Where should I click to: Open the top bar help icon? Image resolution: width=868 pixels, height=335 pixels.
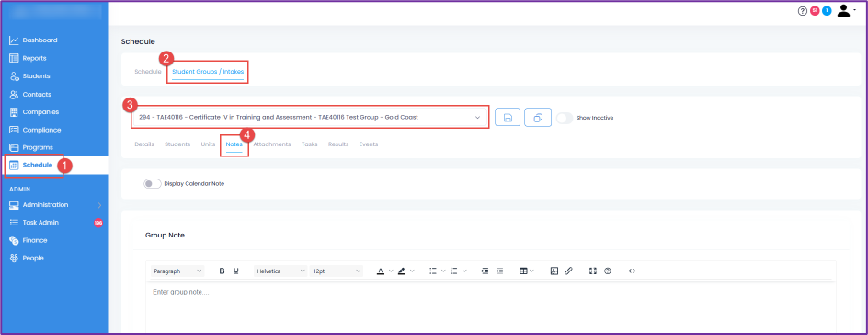click(803, 10)
